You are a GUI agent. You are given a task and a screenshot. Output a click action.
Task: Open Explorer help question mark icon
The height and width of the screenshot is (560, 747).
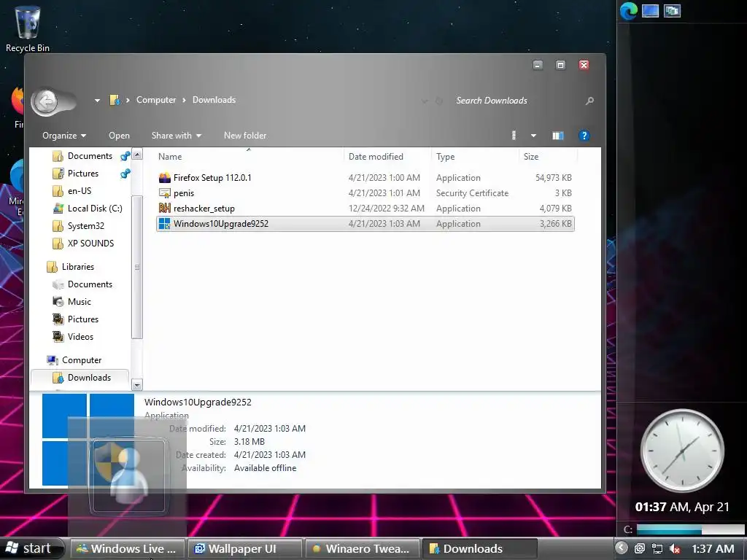[x=584, y=136]
